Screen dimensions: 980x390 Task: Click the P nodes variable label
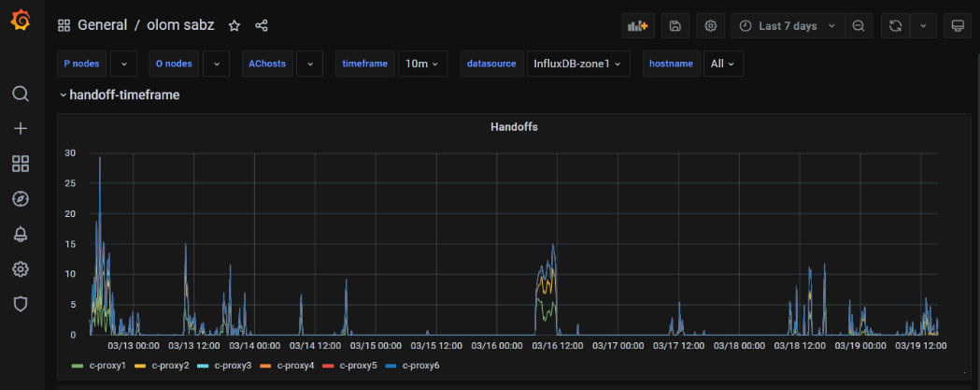tap(82, 64)
